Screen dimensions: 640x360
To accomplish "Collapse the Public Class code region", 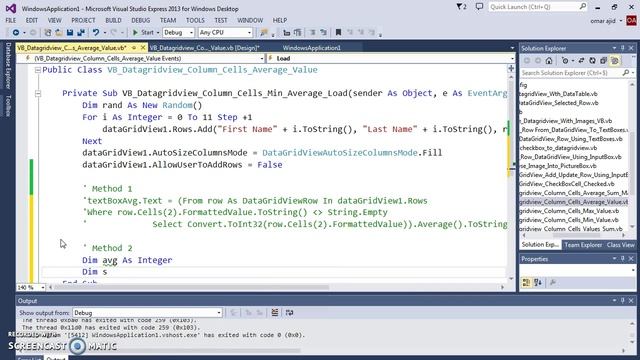I will 38,70.
